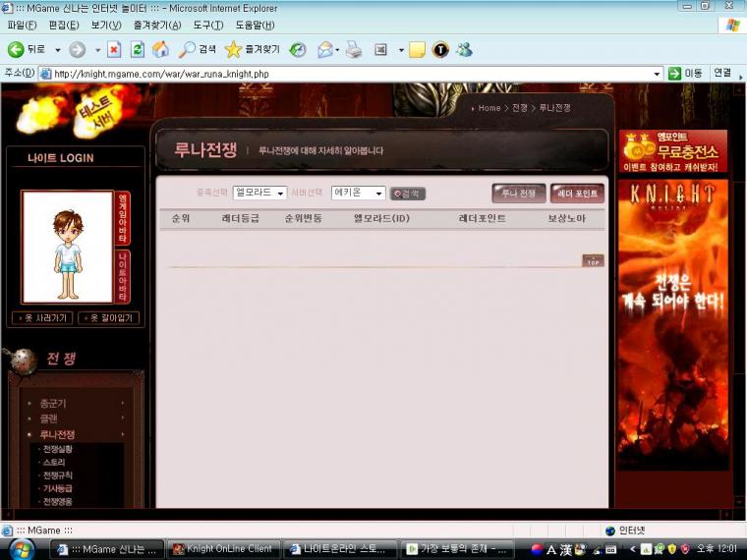Open Favorites (즐겨찾기) star toolbar button
Image resolution: width=747 pixels, height=560 pixels.
pyautogui.click(x=253, y=49)
